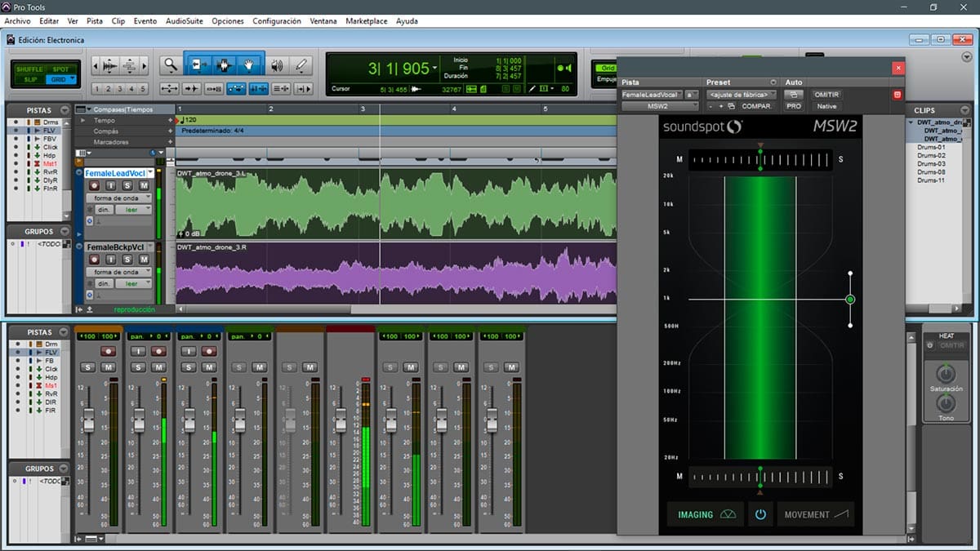This screenshot has height=551, width=980.
Task: Click the COMPAR. button in plugin window
Action: (x=756, y=106)
